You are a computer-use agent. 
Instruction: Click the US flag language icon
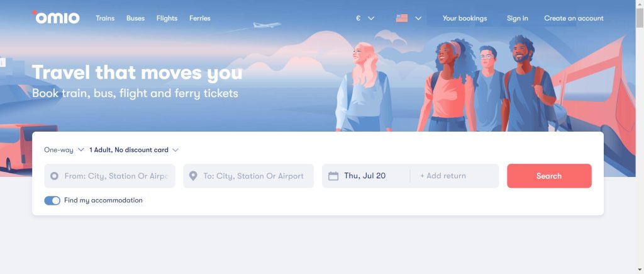(x=402, y=18)
